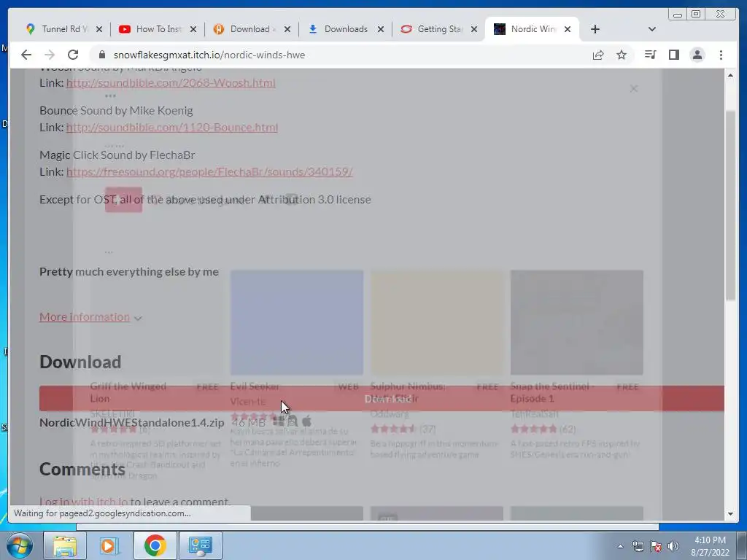Image resolution: width=747 pixels, height=560 pixels.
Task: Open Sulphur Nimbus game thumbnail
Action: pyautogui.click(x=437, y=322)
